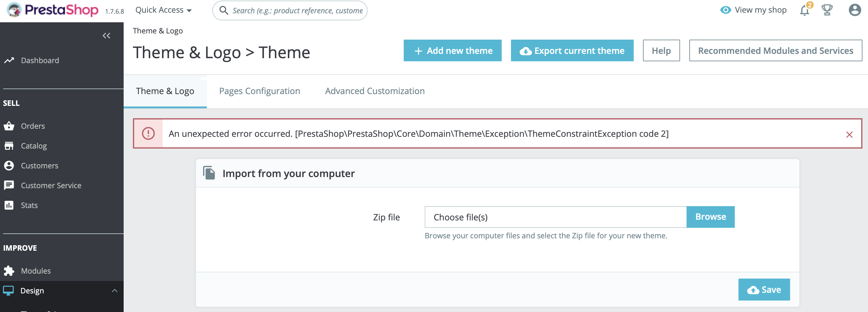Viewport: 868px width, 312px height.
Task: Click the Orders basket icon
Action: [x=9, y=126]
